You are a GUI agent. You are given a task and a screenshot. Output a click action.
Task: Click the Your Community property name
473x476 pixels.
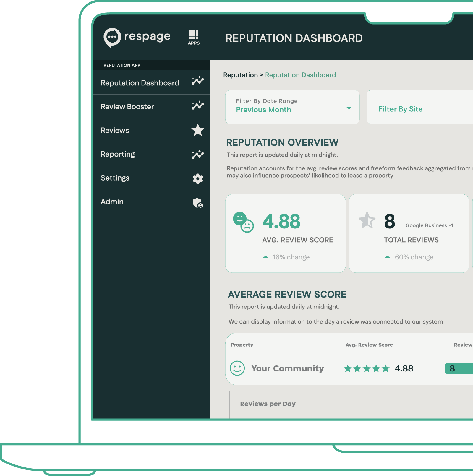coord(288,368)
